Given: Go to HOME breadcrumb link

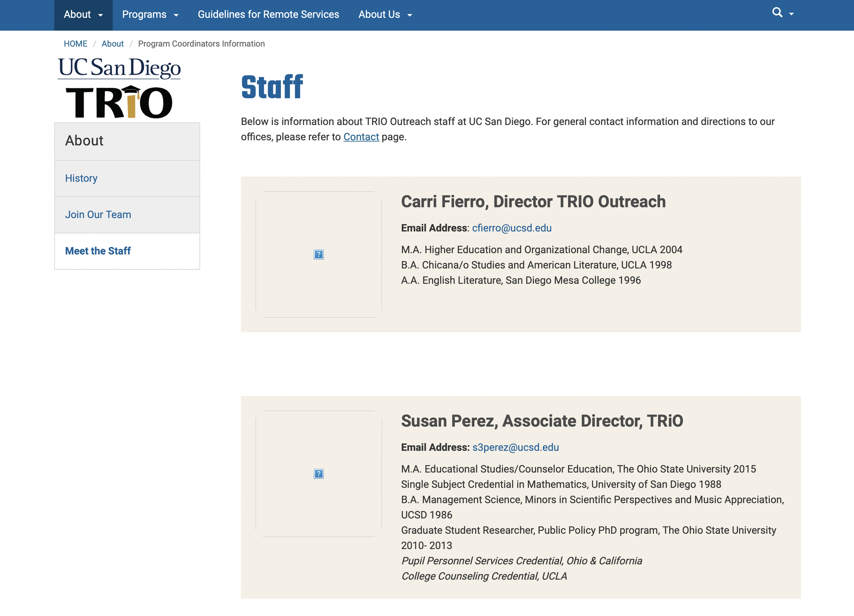Looking at the screenshot, I should tap(75, 44).
